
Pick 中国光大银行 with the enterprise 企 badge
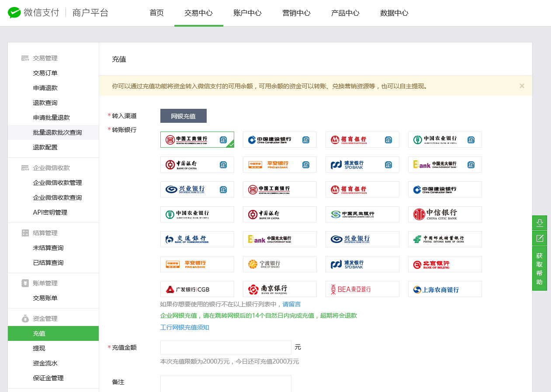coord(445,165)
